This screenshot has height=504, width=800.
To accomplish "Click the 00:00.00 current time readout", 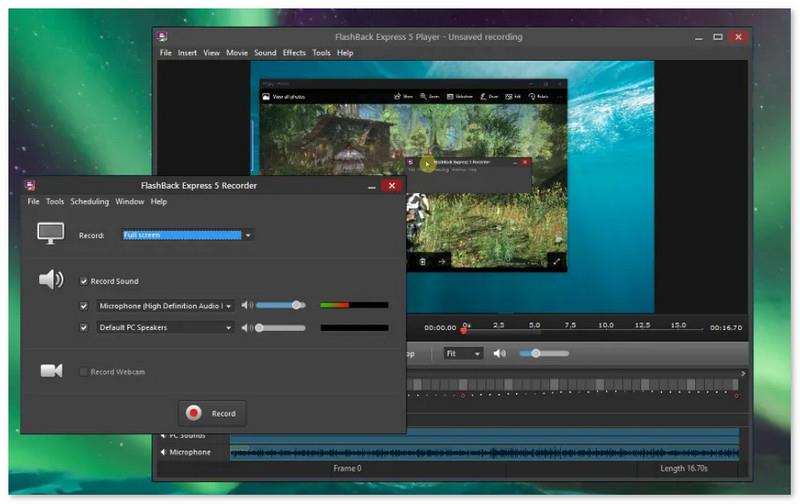I will (440, 327).
